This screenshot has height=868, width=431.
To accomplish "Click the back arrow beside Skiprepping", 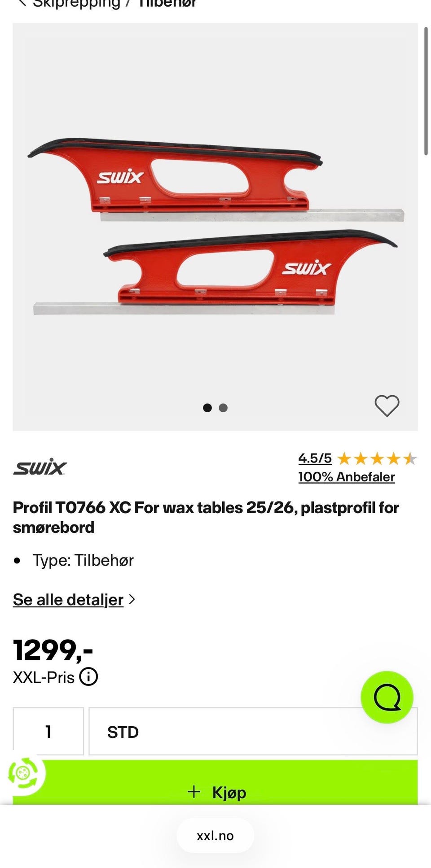I will point(22,4).
